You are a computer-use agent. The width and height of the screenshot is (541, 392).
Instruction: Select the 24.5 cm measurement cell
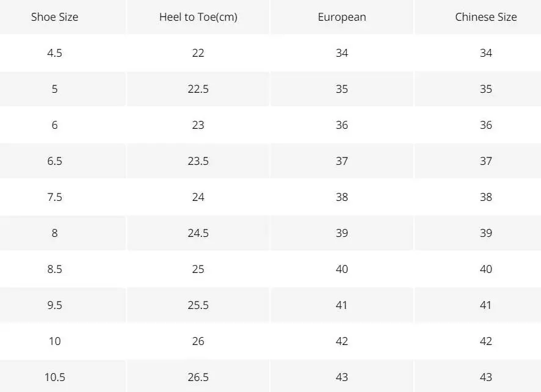[198, 233]
